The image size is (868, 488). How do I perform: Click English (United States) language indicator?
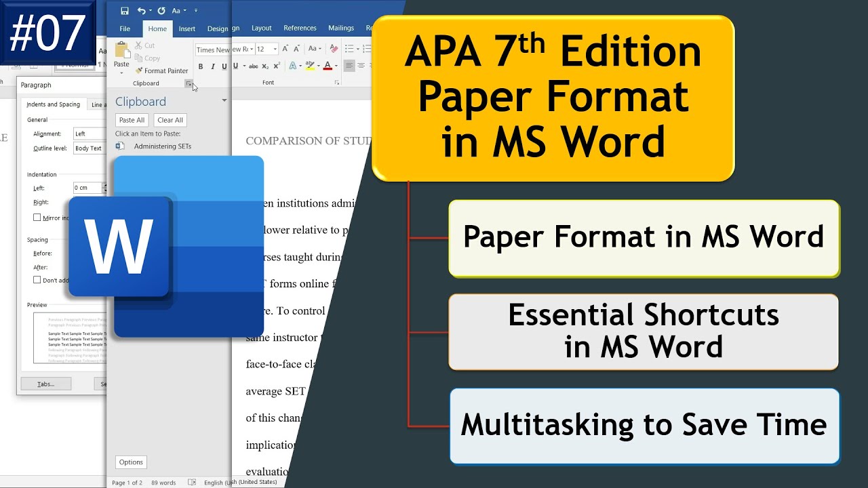tap(241, 482)
